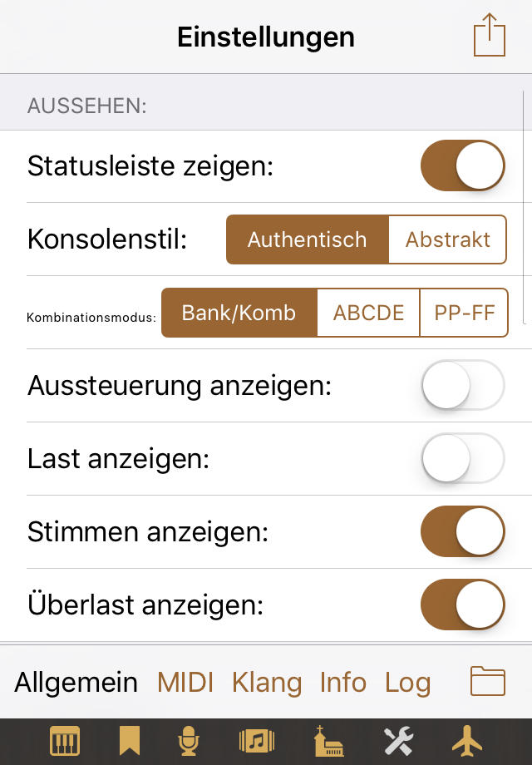Tap the airplane icon
This screenshot has width=532, height=765.
(x=467, y=740)
